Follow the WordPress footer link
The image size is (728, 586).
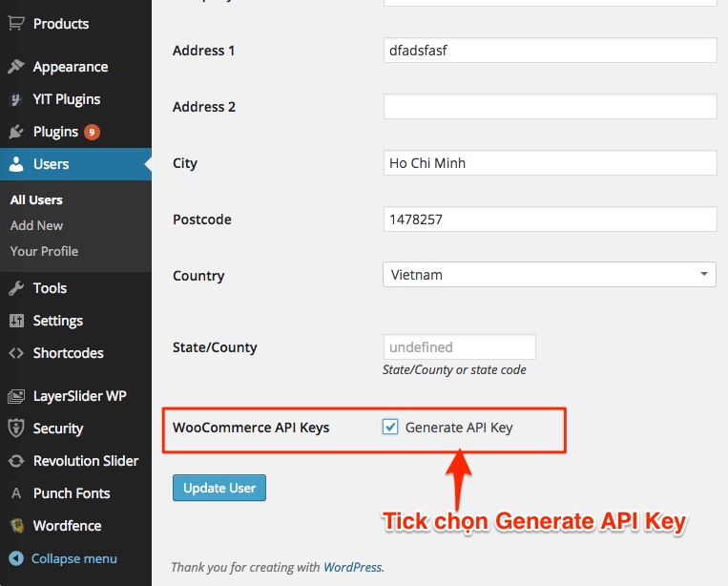[353, 567]
